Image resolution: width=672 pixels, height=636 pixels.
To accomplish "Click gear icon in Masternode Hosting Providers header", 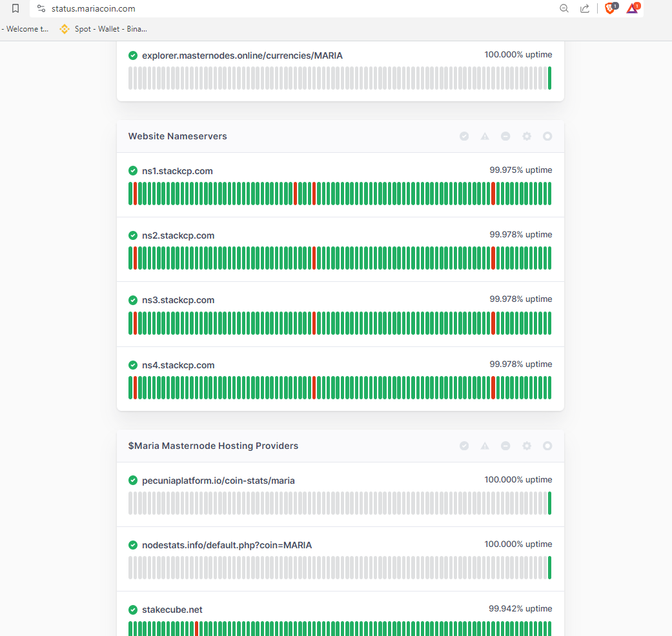I will pyautogui.click(x=527, y=446).
